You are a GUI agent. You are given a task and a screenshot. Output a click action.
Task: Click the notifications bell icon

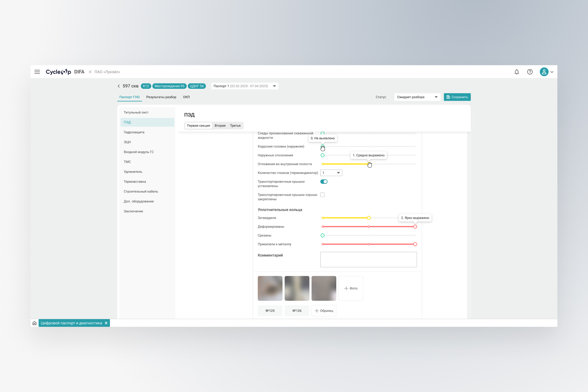click(x=517, y=72)
